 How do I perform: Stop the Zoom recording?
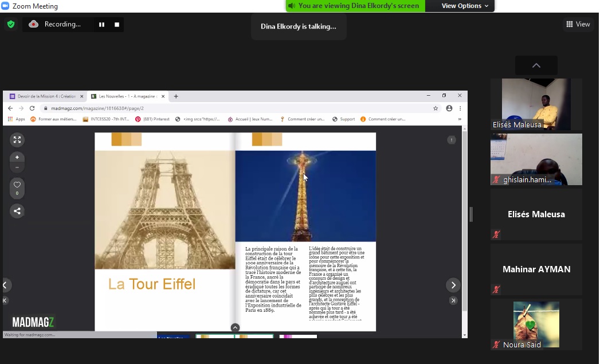tap(117, 25)
